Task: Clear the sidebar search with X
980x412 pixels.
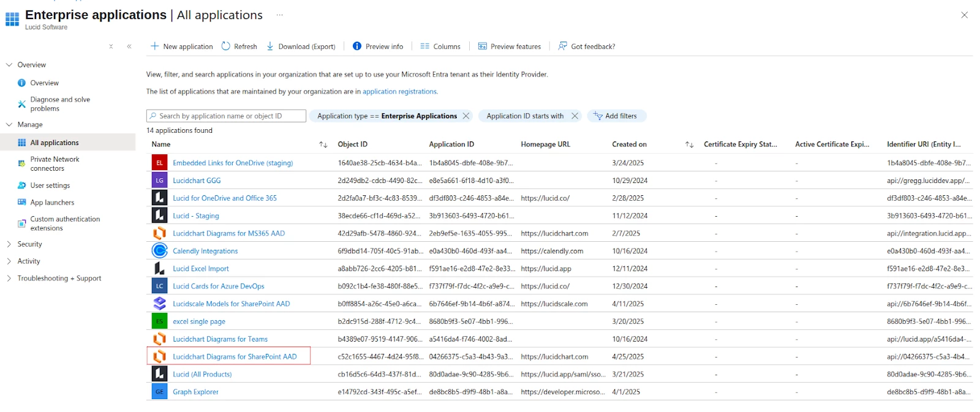Action: click(x=111, y=46)
